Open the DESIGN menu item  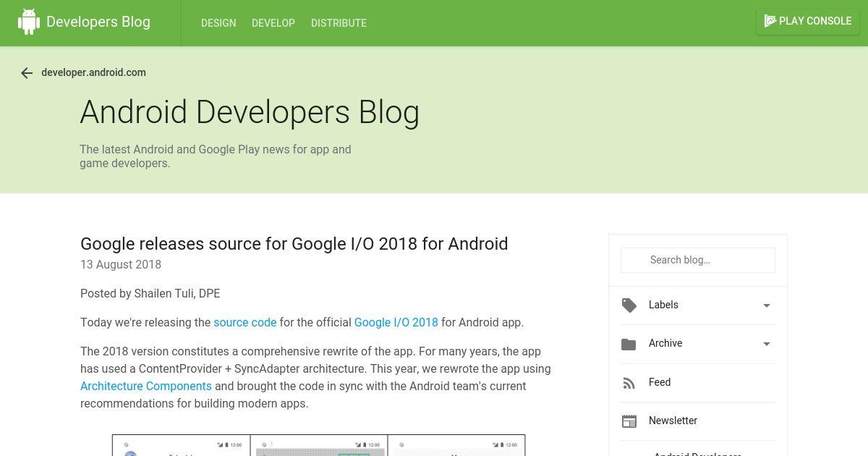(x=218, y=23)
